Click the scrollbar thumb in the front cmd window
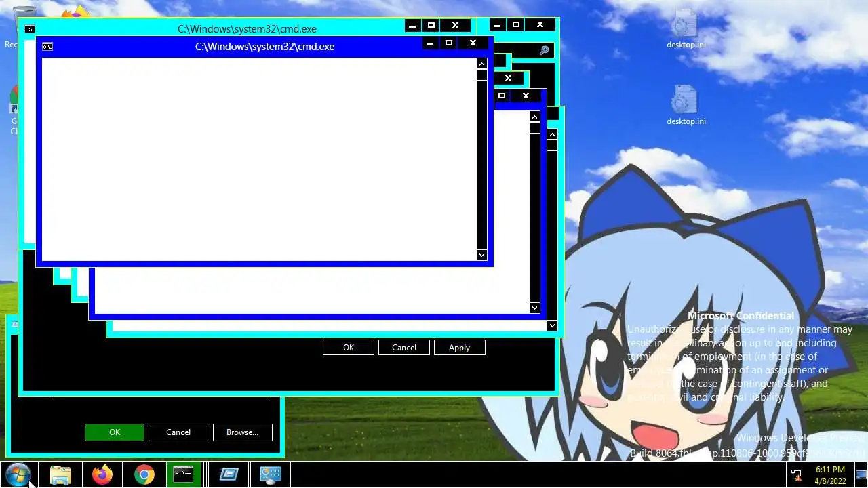The width and height of the screenshot is (868, 488). (481, 75)
